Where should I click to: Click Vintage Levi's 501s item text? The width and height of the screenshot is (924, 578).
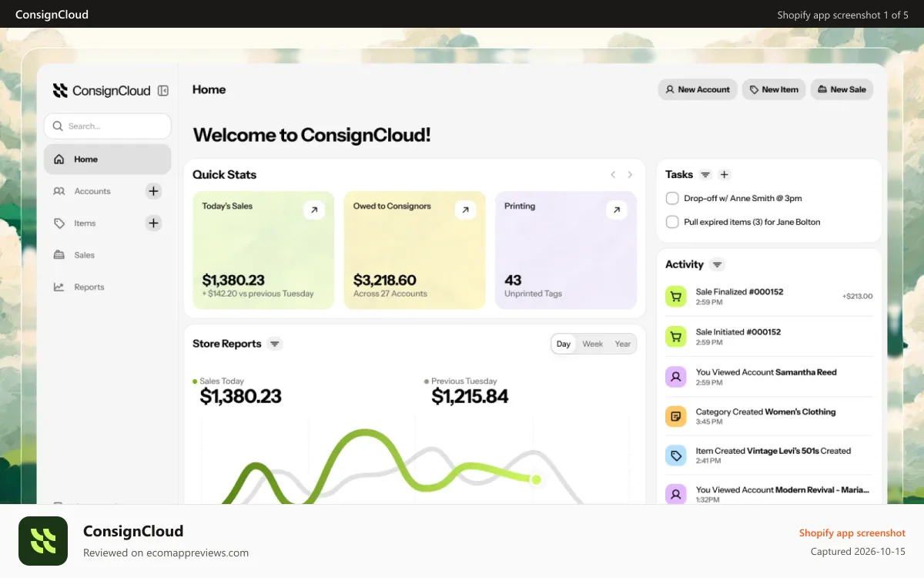783,451
